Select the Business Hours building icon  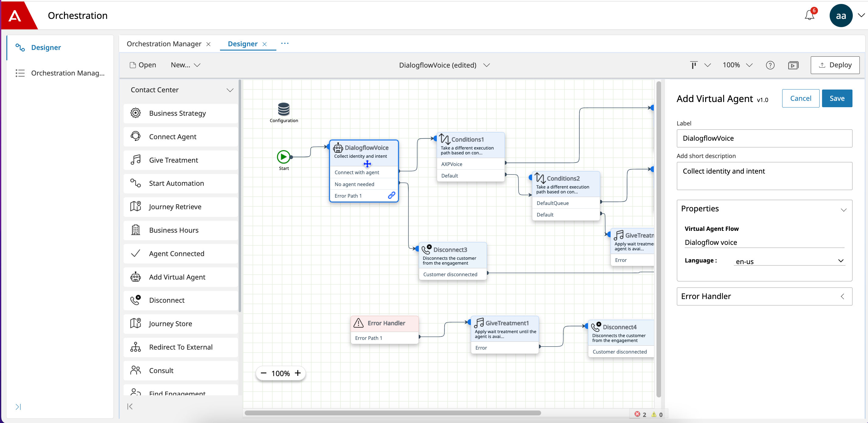135,230
